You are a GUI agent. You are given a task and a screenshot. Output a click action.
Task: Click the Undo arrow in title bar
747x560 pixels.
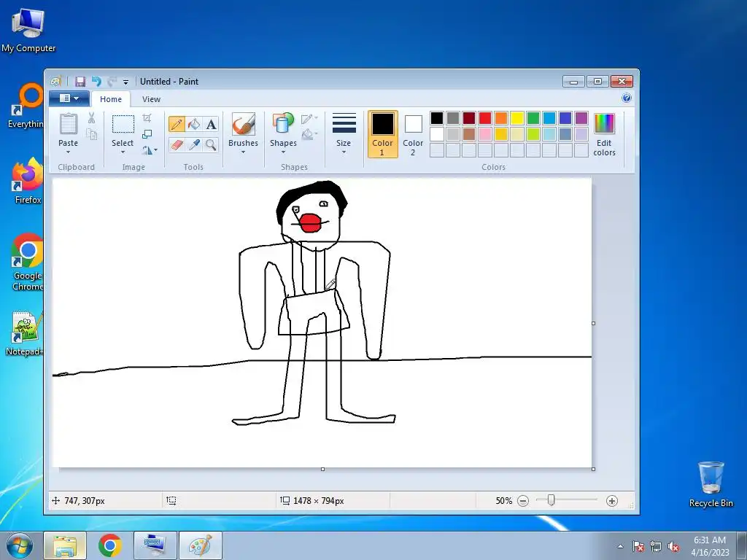pos(96,82)
